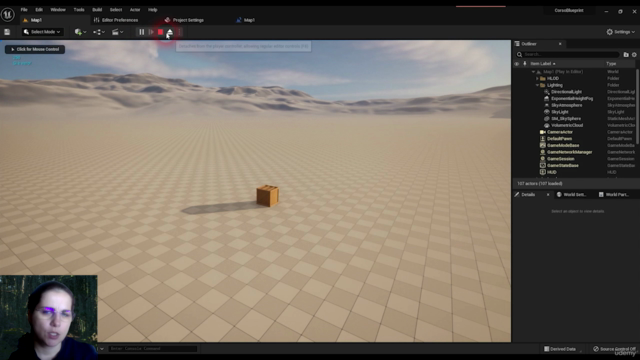This screenshot has height=360, width=640.
Task: Click the Click for Mouse Control button
Action: tap(35, 49)
